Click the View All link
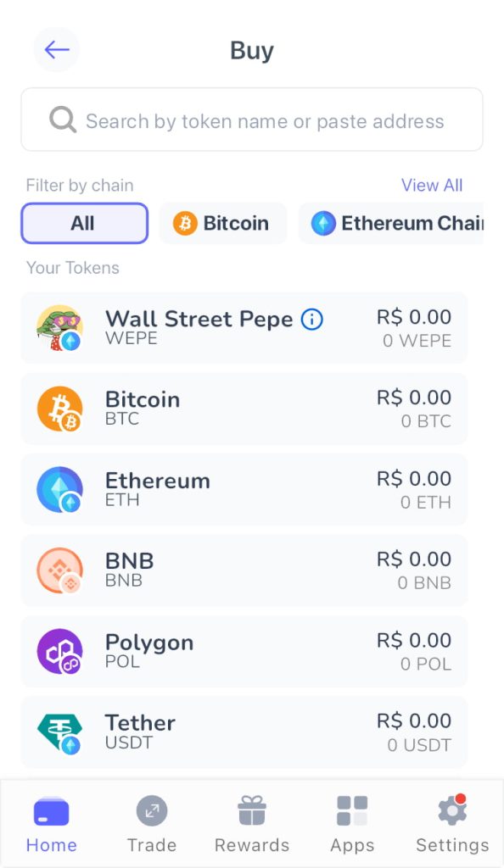This screenshot has height=868, width=504. coord(432,185)
